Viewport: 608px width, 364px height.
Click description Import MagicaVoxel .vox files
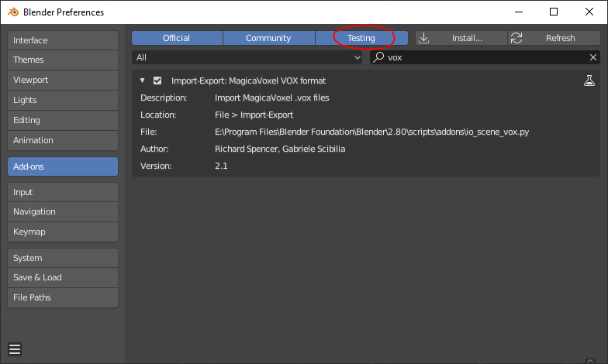[271, 98]
